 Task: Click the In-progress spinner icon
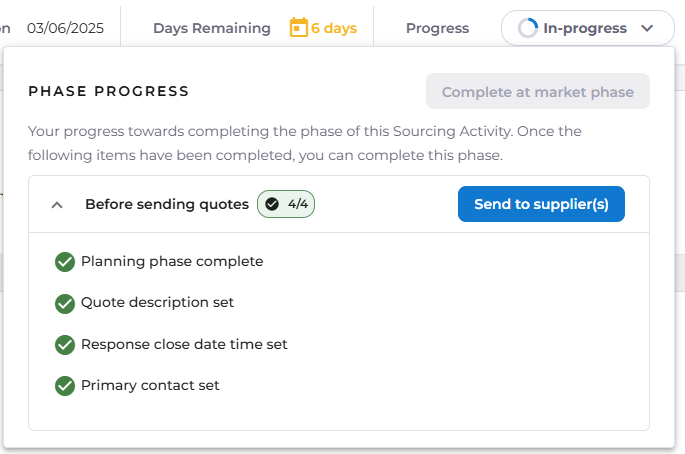point(528,29)
